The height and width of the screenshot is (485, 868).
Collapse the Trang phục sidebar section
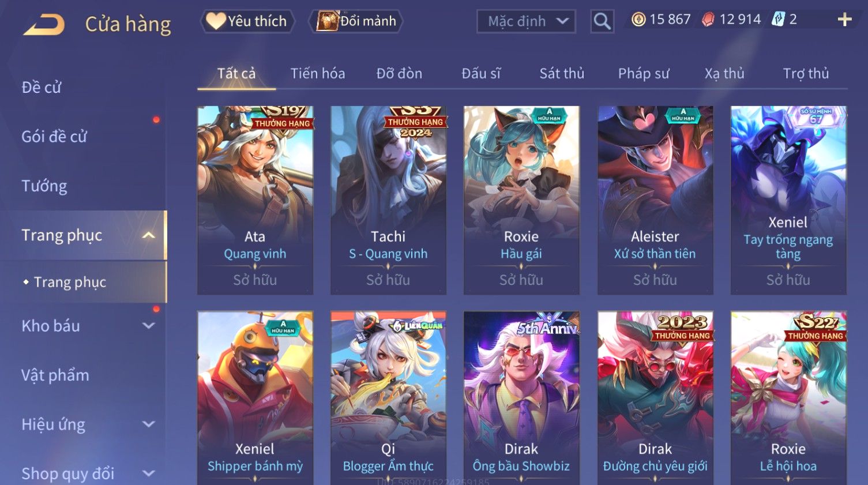click(x=148, y=235)
